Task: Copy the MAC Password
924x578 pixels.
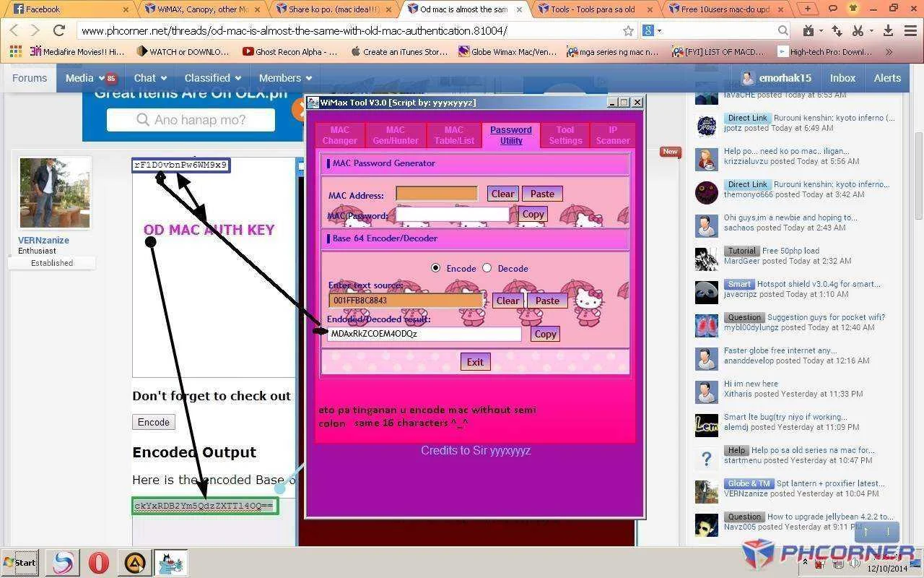Action: click(533, 214)
